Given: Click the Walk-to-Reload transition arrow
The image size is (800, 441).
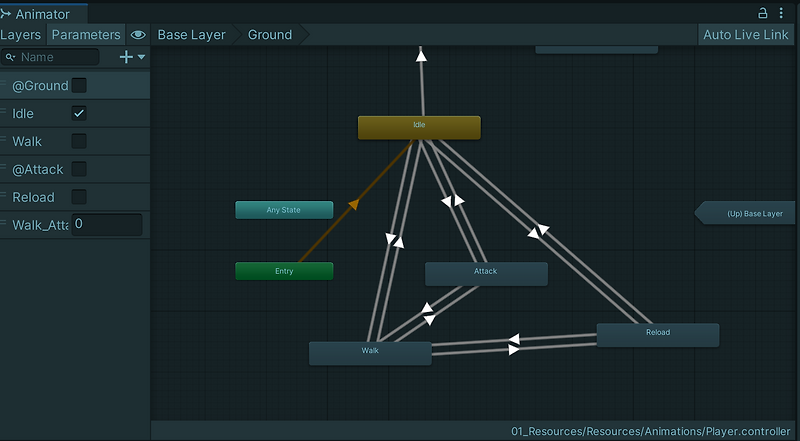Looking at the screenshot, I should tap(514, 350).
